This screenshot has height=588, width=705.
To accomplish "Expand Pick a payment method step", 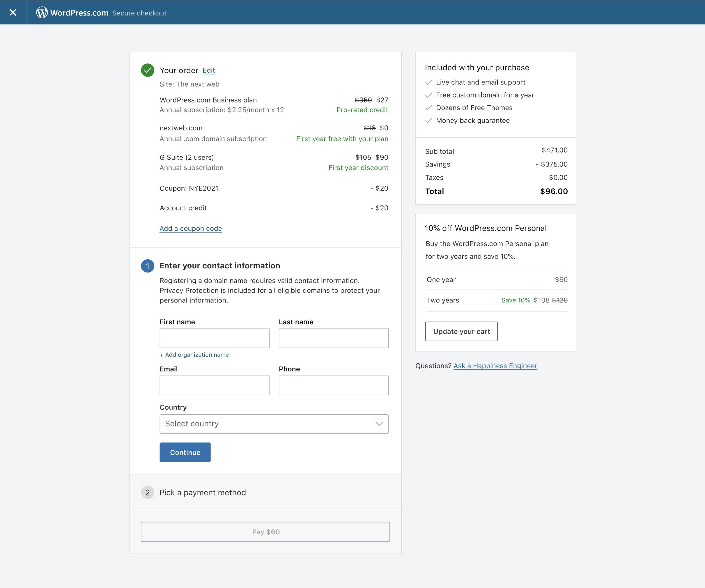I will pos(202,493).
